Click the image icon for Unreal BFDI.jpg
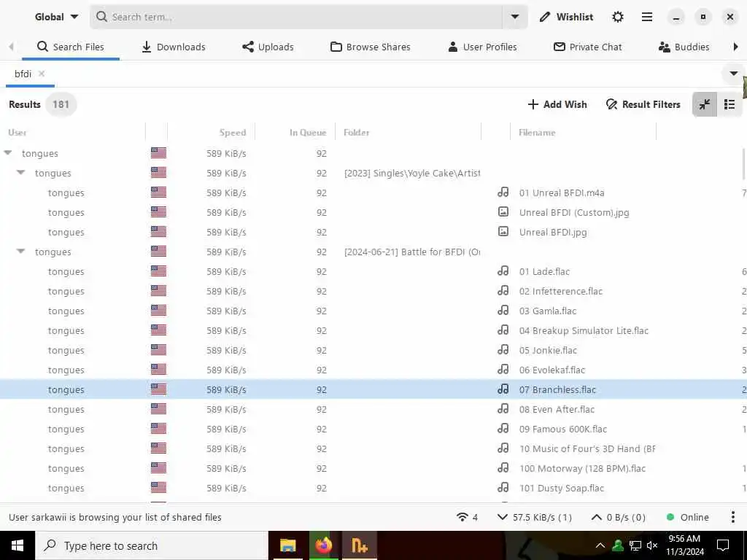Screen dimensions: 747x560 coord(503,231)
